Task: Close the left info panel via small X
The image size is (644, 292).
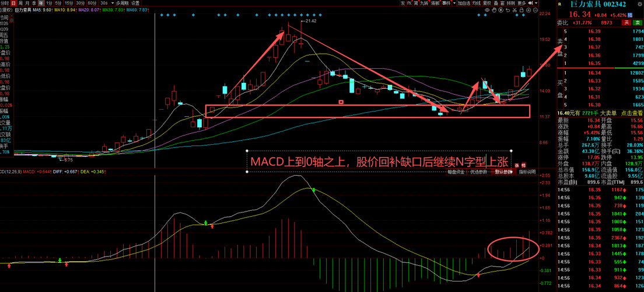Action: coord(12,16)
